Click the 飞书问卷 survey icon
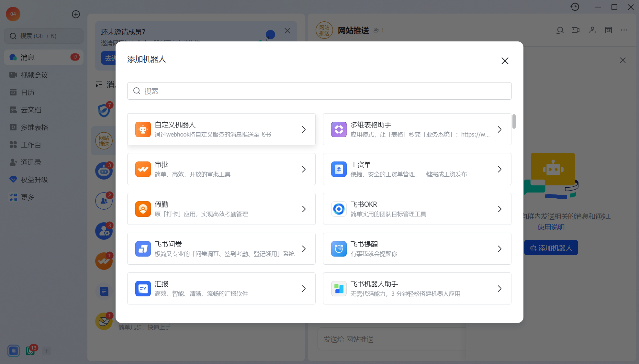The image size is (639, 364). coord(143,249)
